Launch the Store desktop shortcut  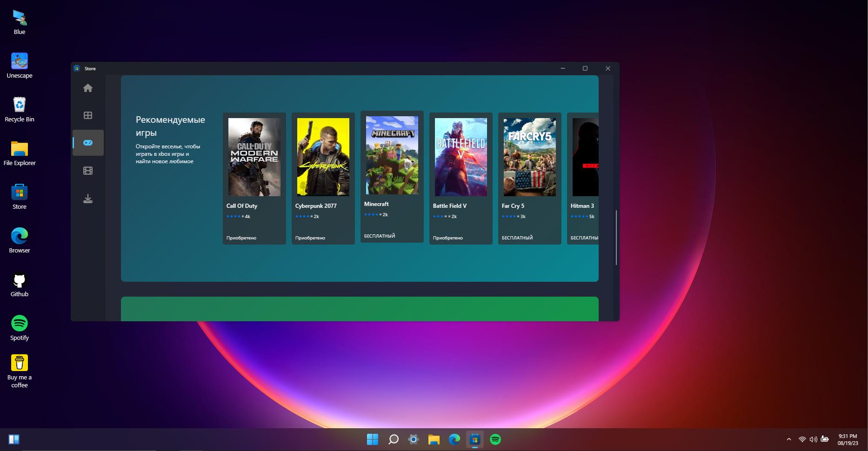coord(20,197)
